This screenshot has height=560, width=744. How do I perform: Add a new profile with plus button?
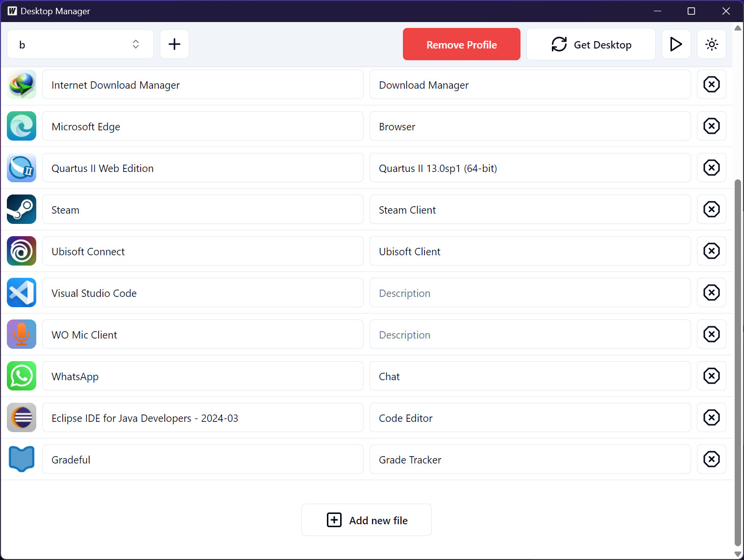point(174,44)
